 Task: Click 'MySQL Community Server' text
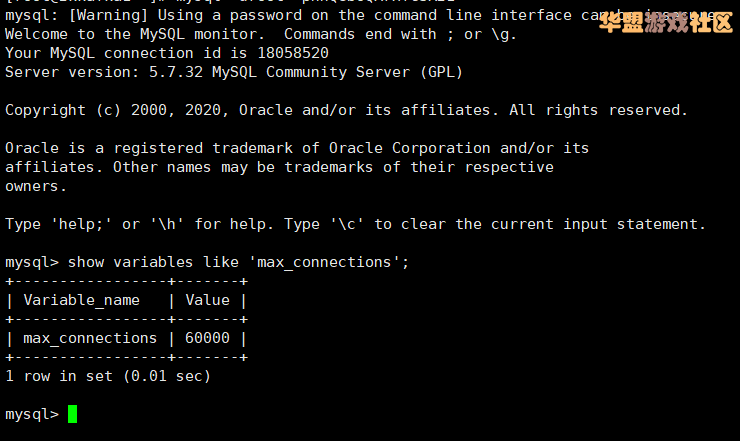[x=311, y=72]
